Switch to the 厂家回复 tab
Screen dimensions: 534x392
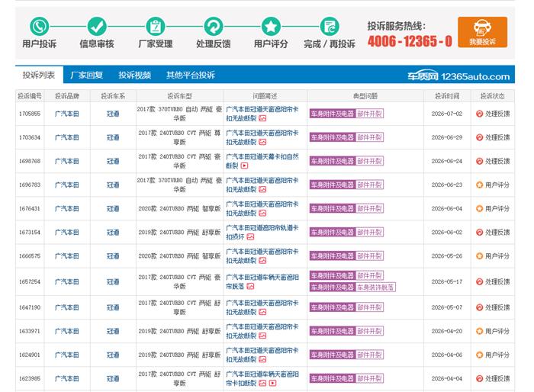[x=86, y=75]
